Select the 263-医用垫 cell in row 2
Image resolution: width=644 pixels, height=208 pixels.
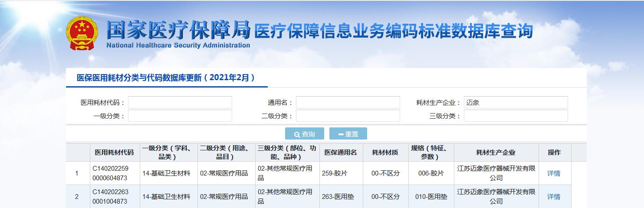pos(338,197)
